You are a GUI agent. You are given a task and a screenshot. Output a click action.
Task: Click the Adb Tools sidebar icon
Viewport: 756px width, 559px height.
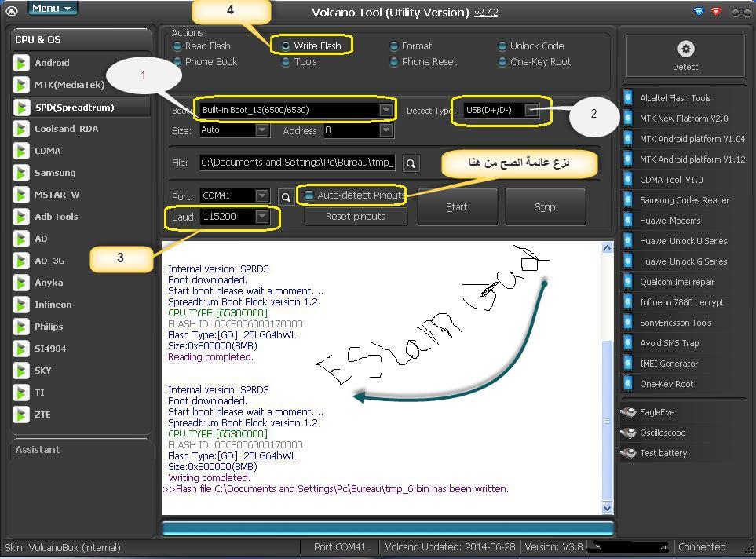[20, 217]
